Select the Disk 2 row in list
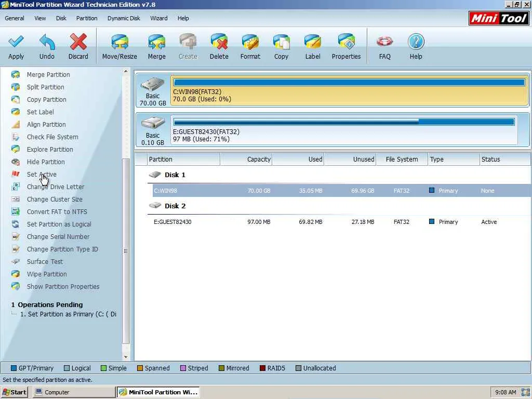The image size is (532, 399). tap(339, 206)
